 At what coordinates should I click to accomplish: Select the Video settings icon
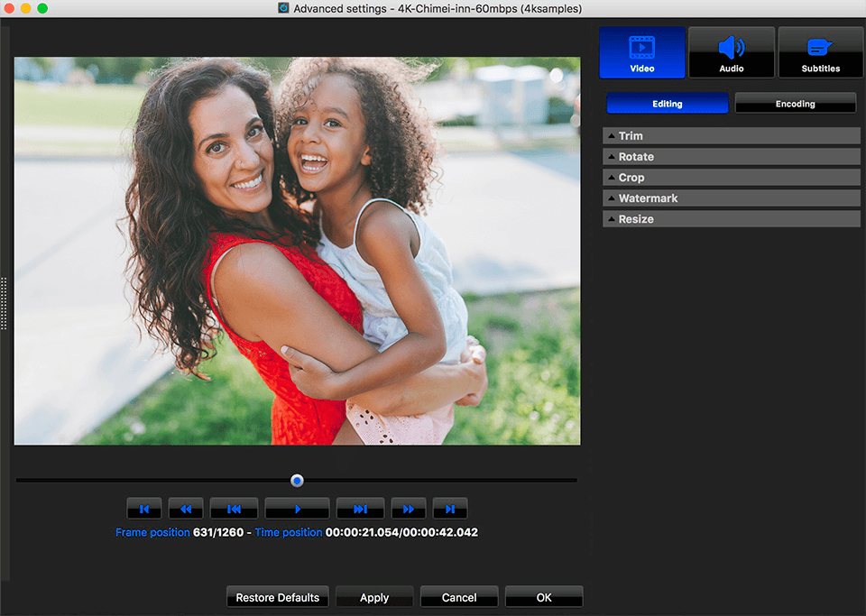[641, 51]
